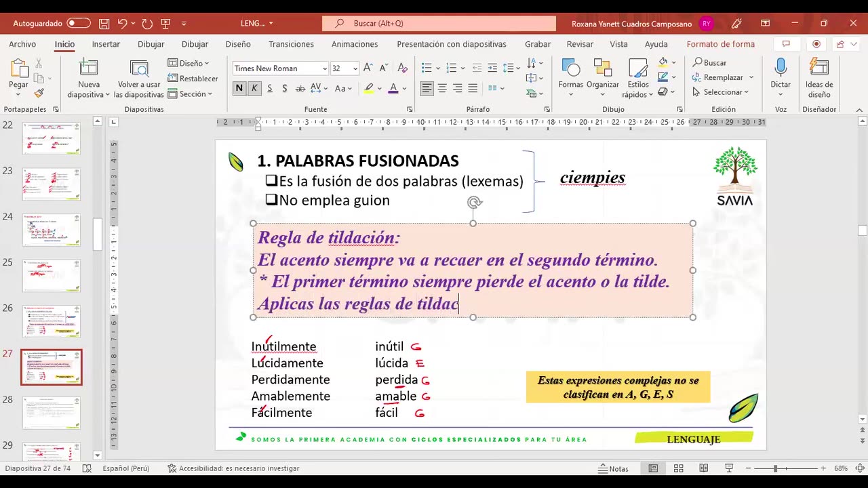Toggle Normal view in status bar
Screen dimensions: 868x488
653,468
